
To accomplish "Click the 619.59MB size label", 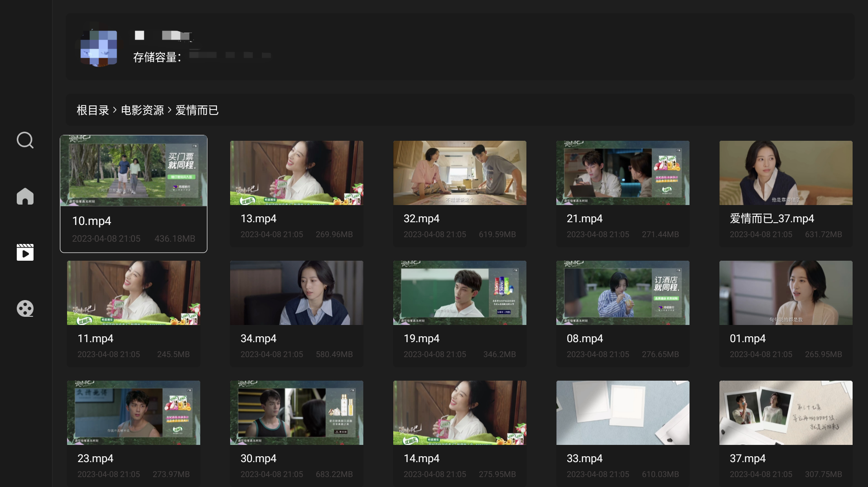I will tap(497, 234).
